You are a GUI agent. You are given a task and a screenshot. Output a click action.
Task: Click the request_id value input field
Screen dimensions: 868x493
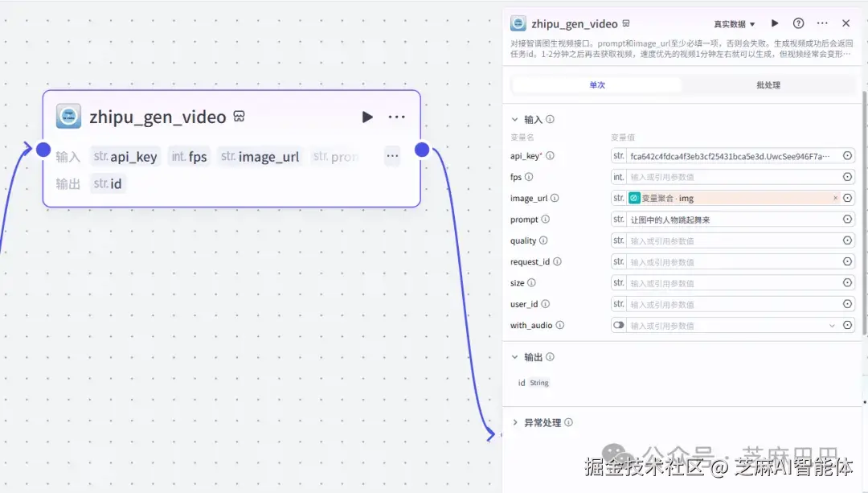(x=734, y=262)
